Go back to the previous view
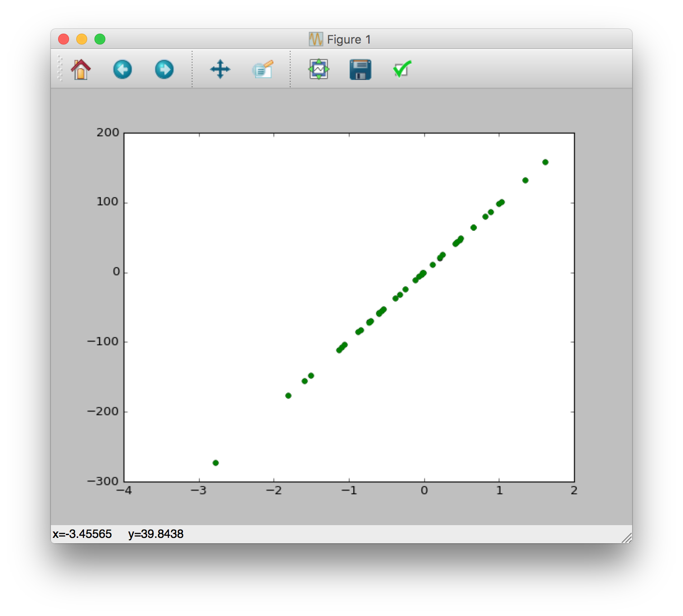 click(123, 70)
